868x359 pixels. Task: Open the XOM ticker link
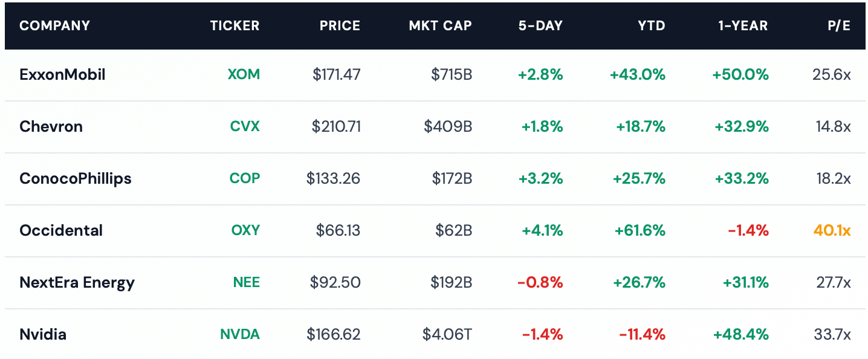(244, 75)
